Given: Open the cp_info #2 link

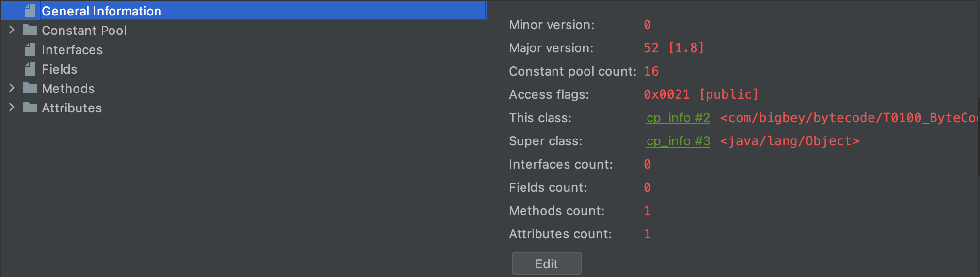Looking at the screenshot, I should pos(678,118).
